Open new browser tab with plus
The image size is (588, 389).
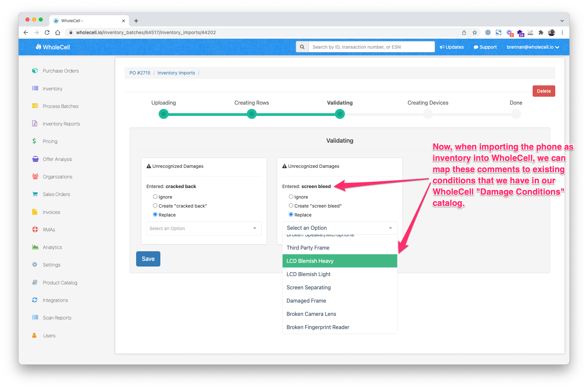136,21
